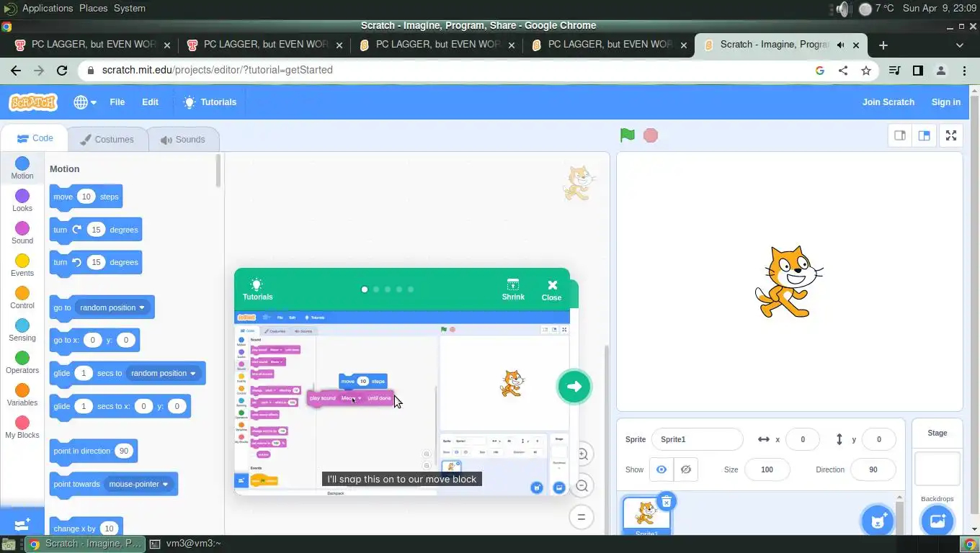Open the Scratch logo home link

point(33,102)
